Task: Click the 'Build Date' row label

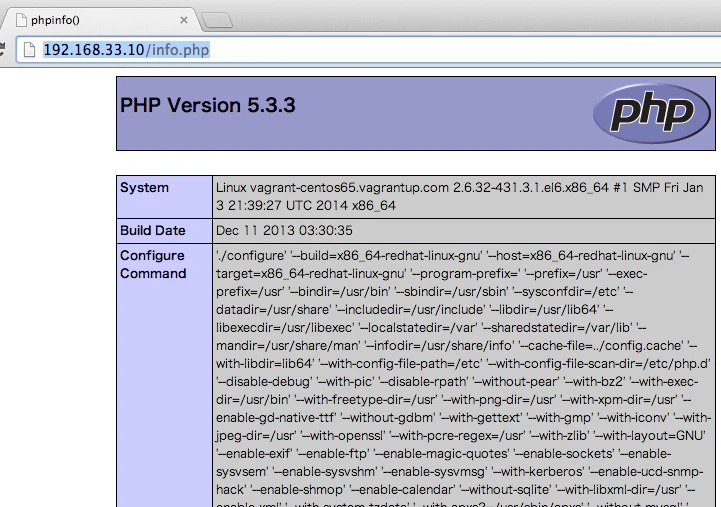Action: pyautogui.click(x=153, y=230)
